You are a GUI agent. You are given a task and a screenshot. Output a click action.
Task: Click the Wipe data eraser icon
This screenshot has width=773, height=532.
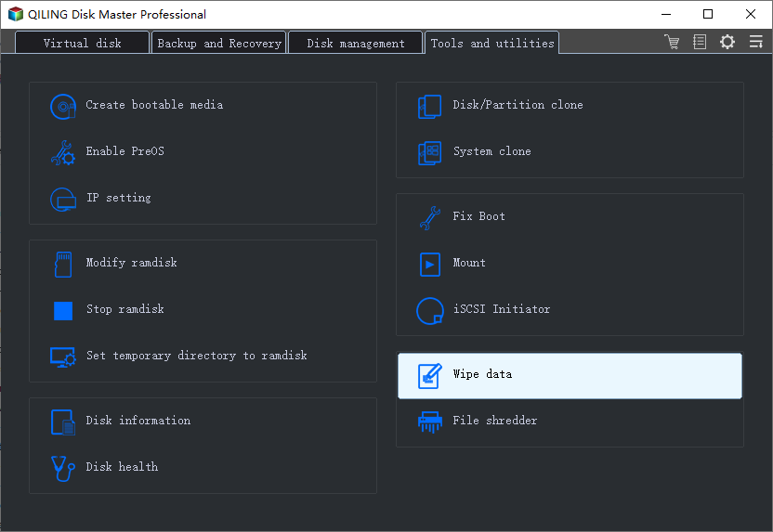point(430,376)
